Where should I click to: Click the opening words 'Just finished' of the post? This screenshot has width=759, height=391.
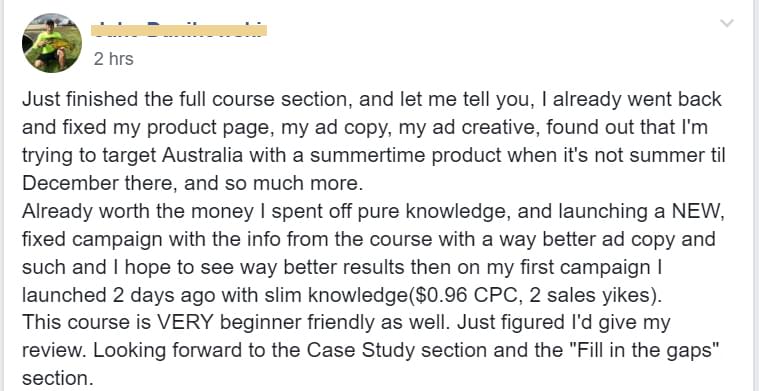click(x=79, y=99)
